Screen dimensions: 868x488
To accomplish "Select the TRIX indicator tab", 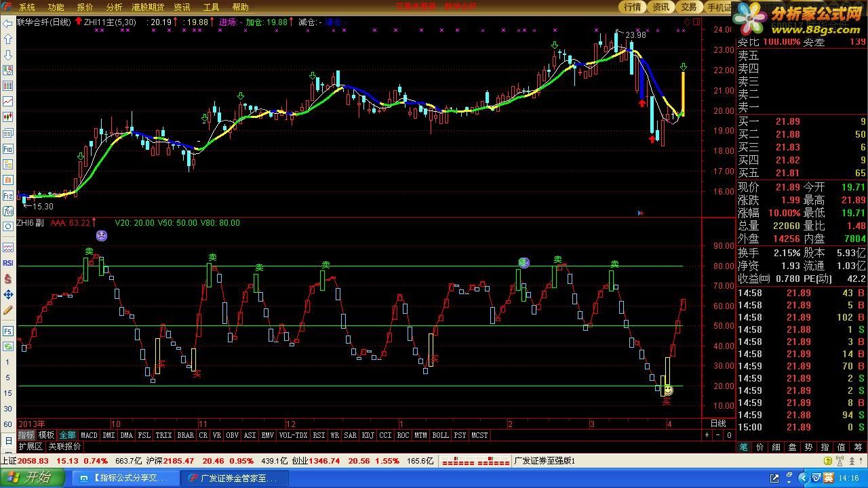I will point(163,435).
